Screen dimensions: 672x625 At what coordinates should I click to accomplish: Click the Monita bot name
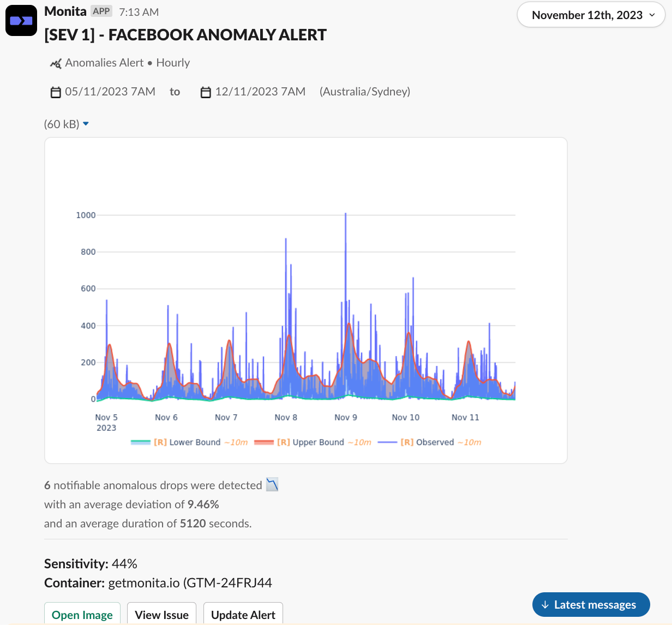(x=65, y=11)
